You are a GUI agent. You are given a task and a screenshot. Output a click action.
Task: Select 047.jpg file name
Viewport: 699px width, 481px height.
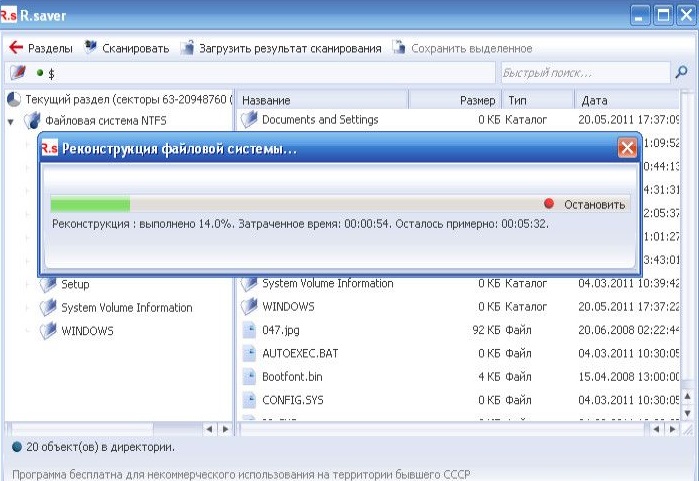[x=281, y=330]
